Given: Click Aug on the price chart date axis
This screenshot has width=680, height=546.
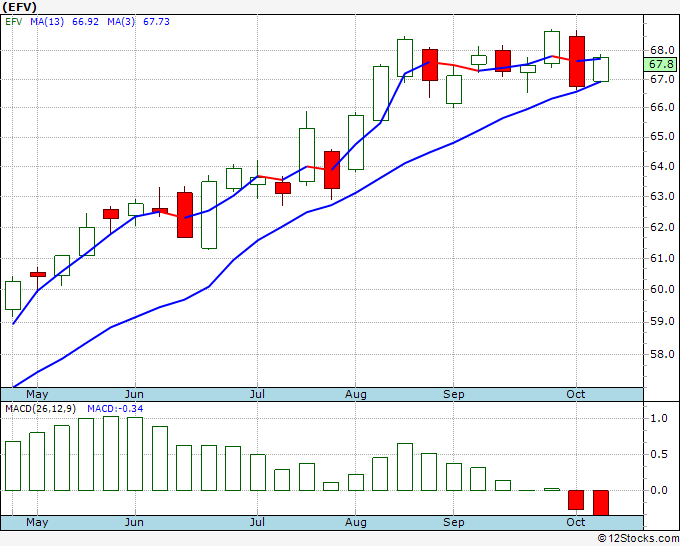Looking at the screenshot, I should coord(356,395).
